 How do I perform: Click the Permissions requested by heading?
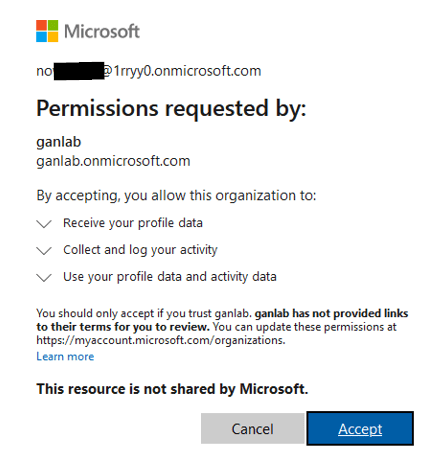171,109
